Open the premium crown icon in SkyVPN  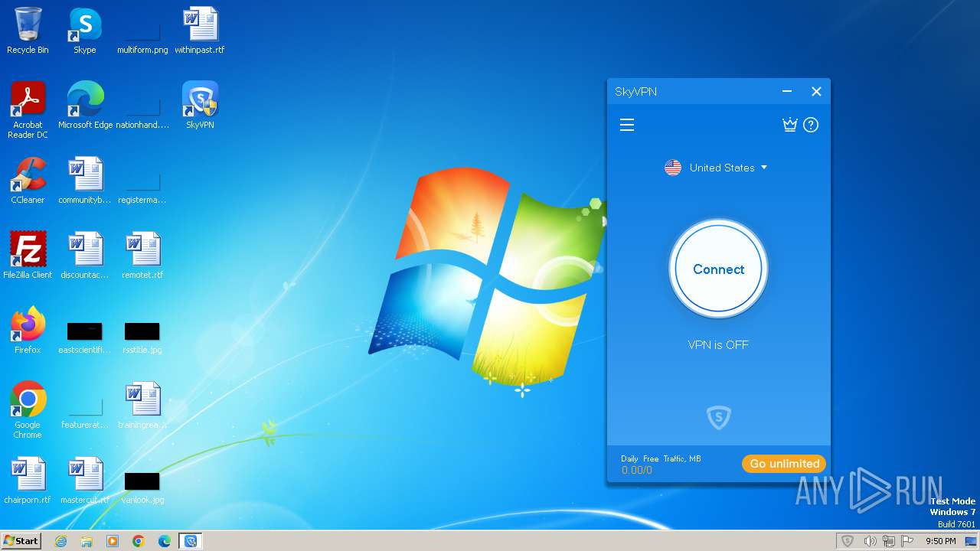(x=790, y=125)
